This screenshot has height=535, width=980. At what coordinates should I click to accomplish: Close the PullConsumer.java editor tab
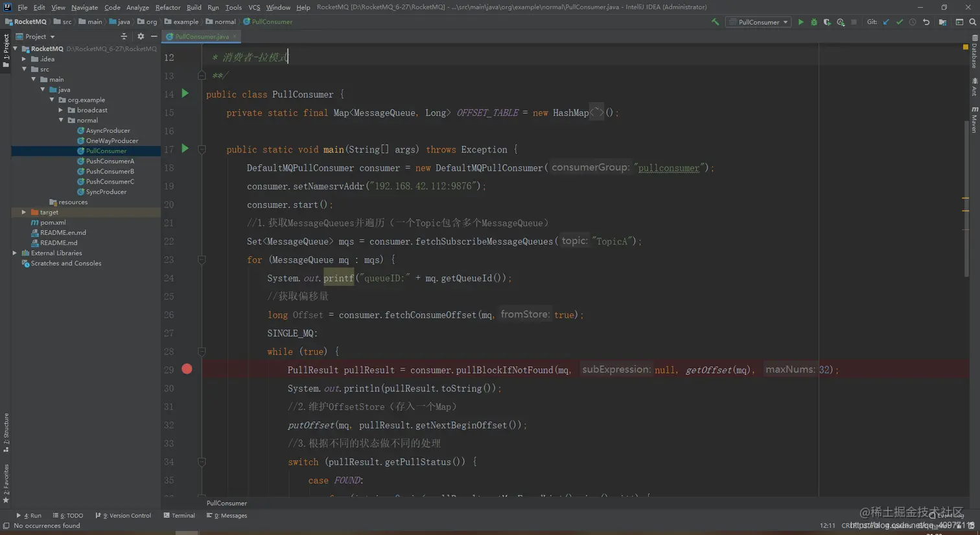pos(235,36)
